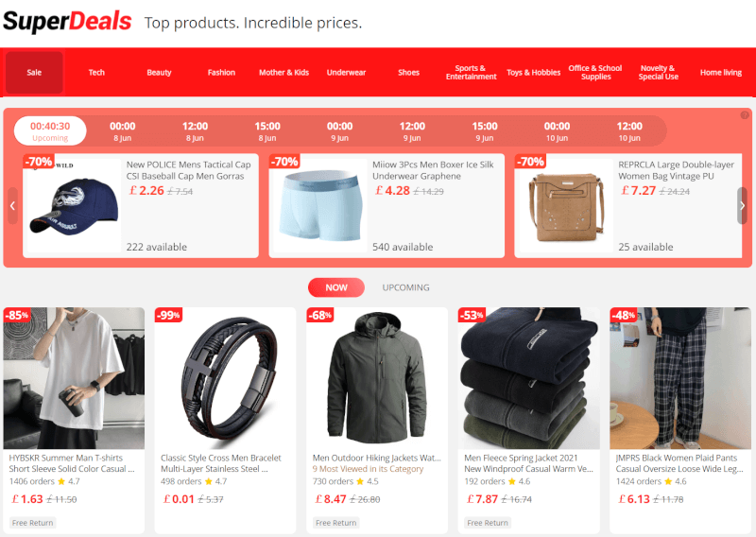
Task: Choose the 00:00 10 Jun time slot
Action: point(557,130)
